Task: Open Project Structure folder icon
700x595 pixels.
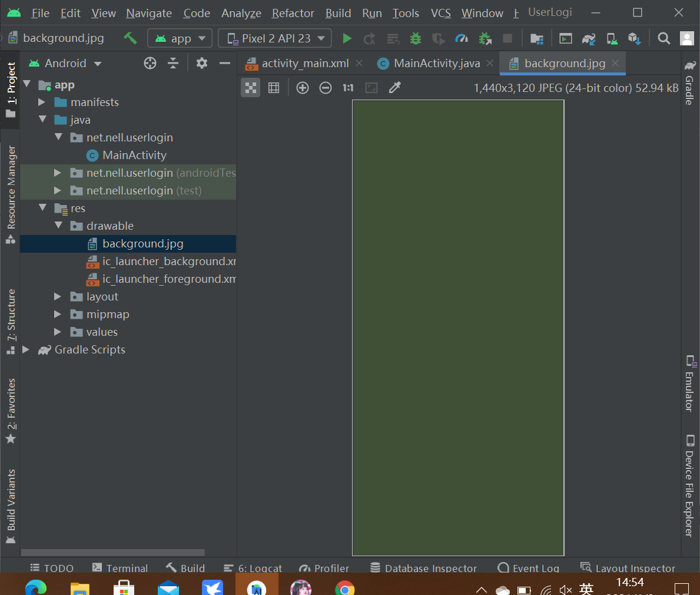Action: pos(536,39)
